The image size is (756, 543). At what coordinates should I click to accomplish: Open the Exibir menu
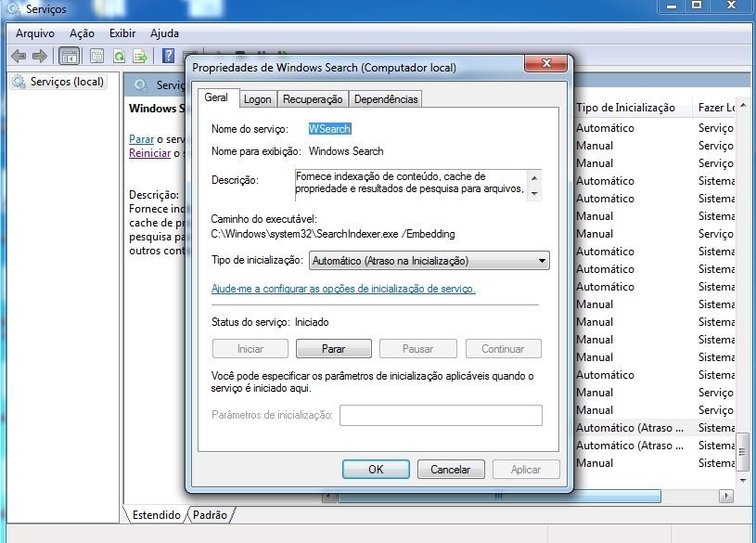coord(122,33)
